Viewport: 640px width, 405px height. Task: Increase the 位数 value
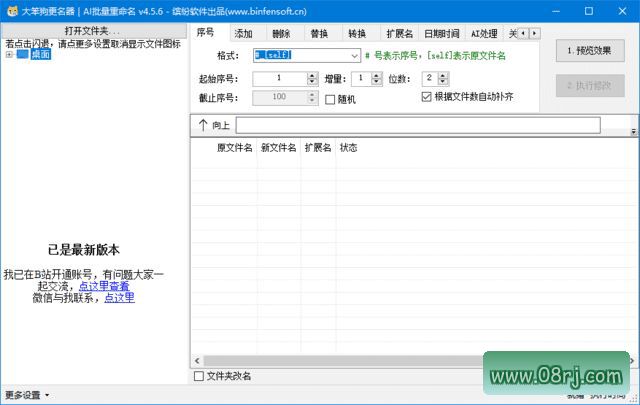[x=443, y=76]
